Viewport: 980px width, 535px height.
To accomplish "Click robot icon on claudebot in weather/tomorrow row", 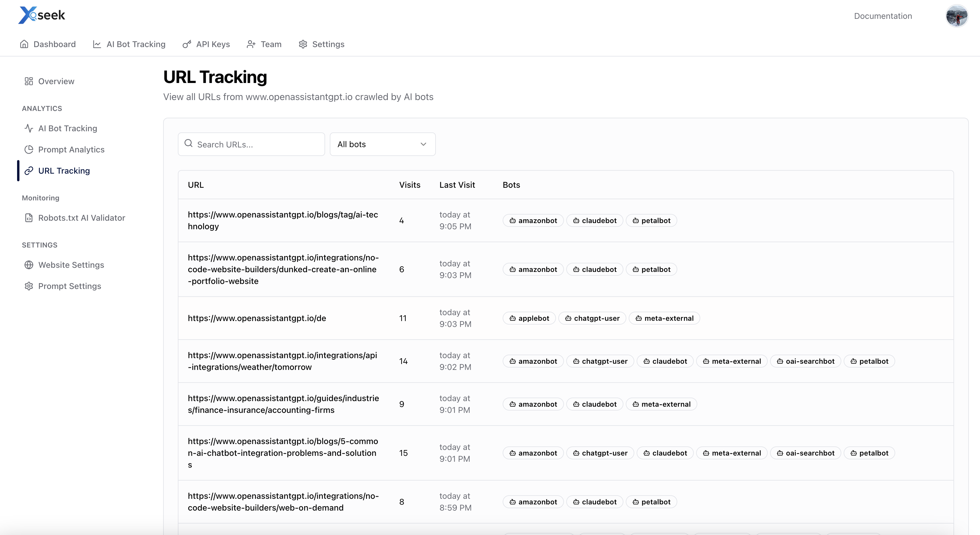I will click(646, 361).
